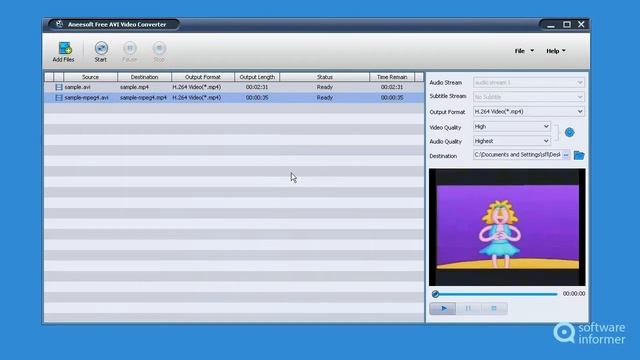Expand the Audio Quality dropdown
640x360 pixels.
[x=546, y=141]
